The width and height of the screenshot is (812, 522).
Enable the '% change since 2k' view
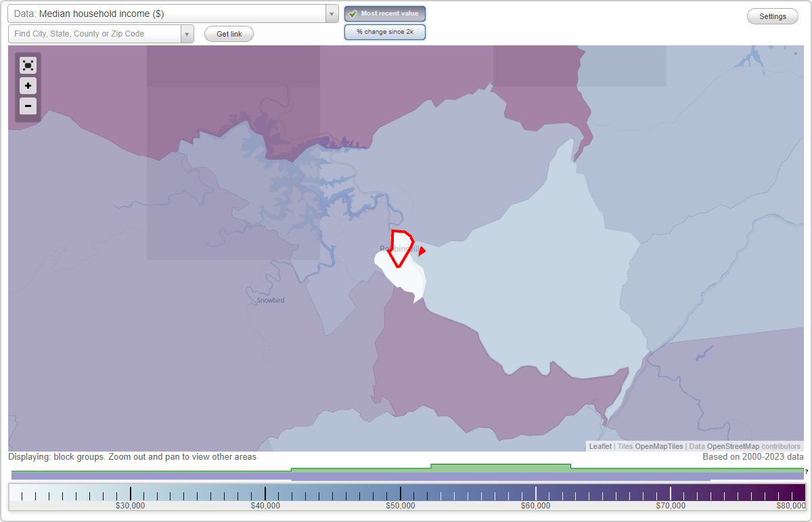coord(385,31)
